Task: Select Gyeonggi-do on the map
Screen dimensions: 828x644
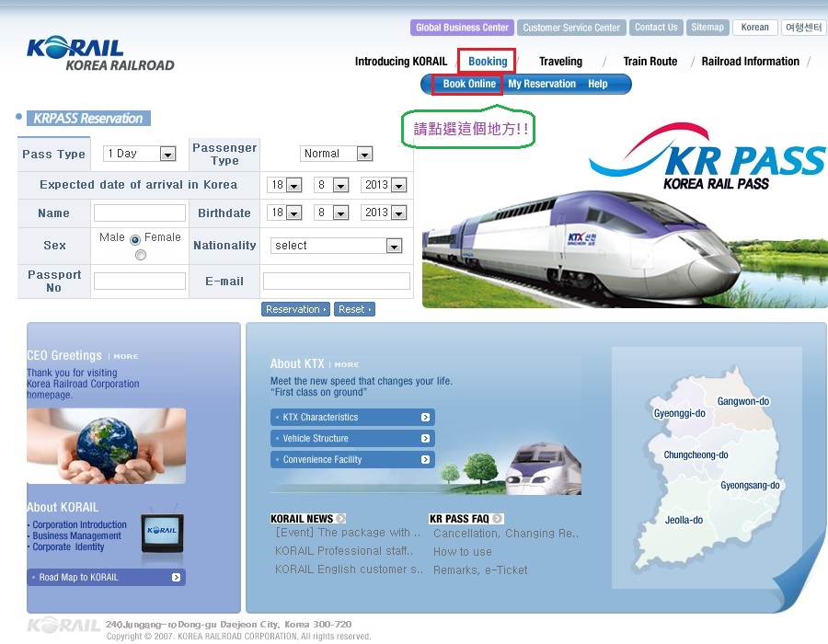Action: (x=679, y=413)
